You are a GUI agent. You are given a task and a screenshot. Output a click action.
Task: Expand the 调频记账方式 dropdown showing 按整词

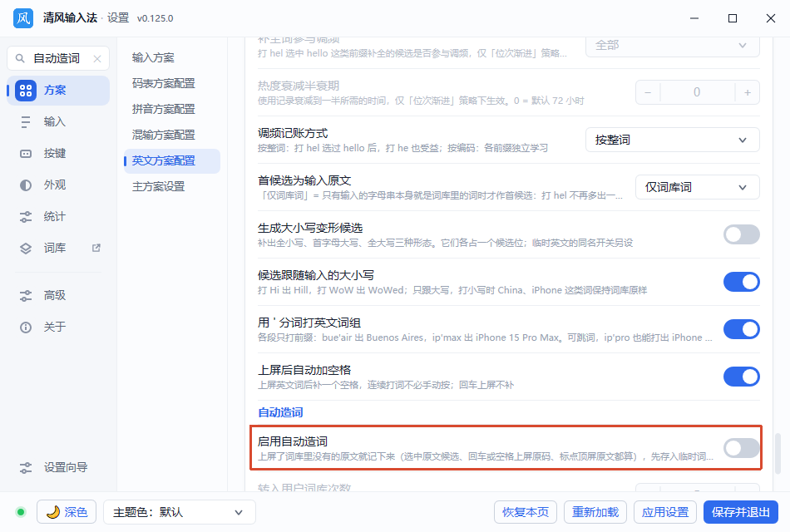[672, 140]
